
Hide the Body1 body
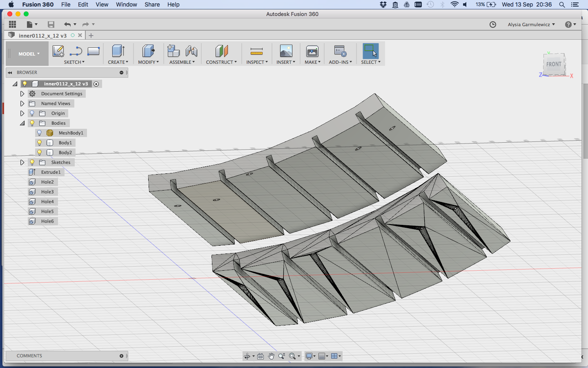pyautogui.click(x=40, y=143)
